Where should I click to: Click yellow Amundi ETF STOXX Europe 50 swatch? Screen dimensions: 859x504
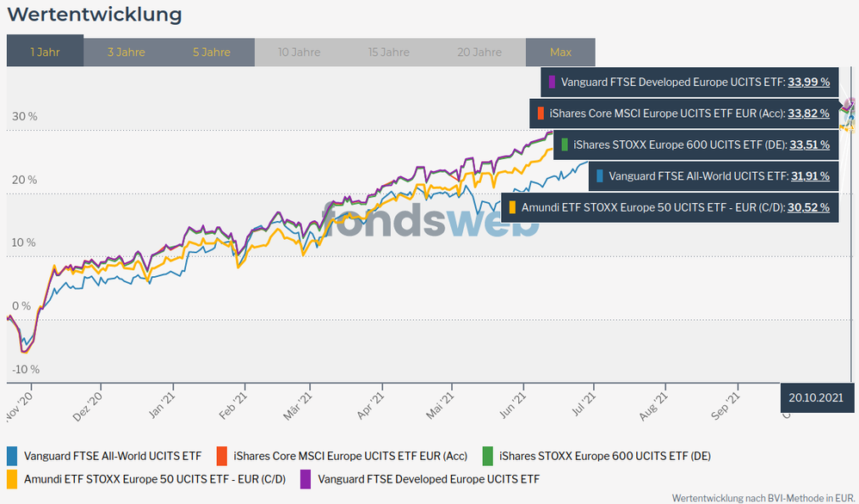pyautogui.click(x=12, y=478)
